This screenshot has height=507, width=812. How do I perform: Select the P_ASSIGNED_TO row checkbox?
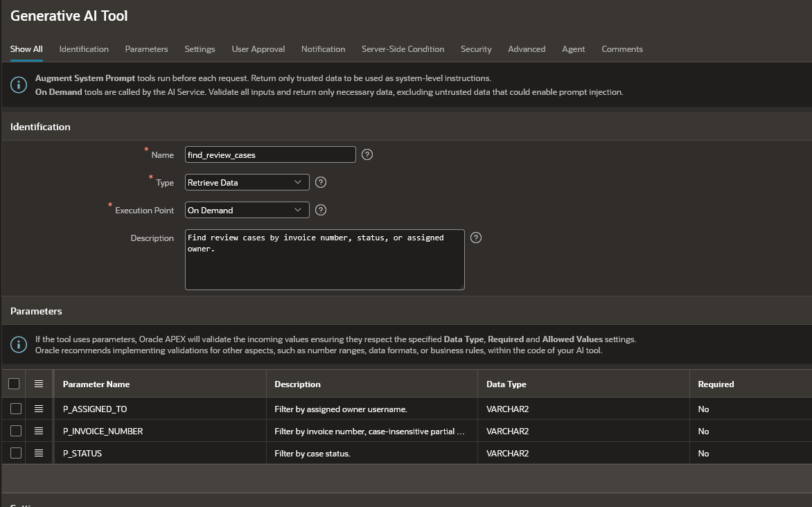(16, 409)
